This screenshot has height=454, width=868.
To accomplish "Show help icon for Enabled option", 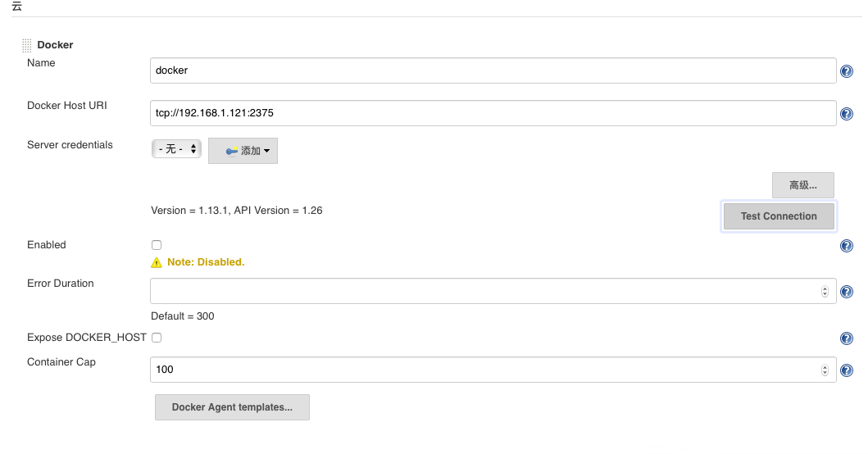I will point(847,246).
